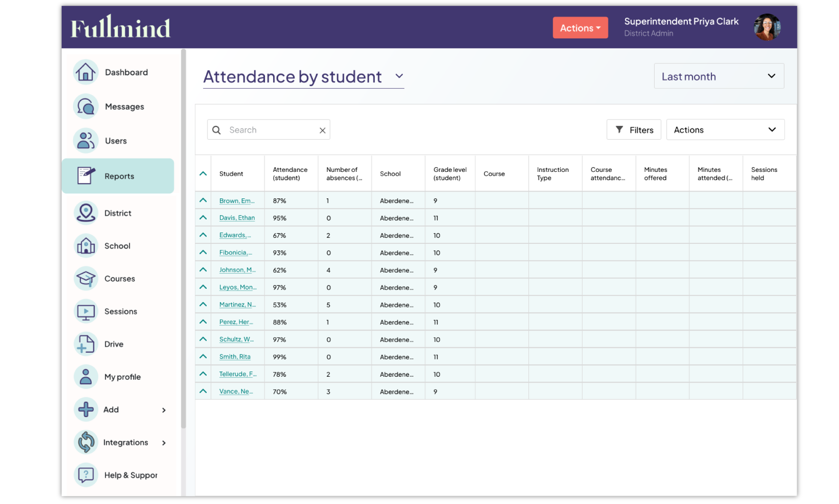Click the Courses graduation cap icon
839x504 pixels.
[x=86, y=279]
